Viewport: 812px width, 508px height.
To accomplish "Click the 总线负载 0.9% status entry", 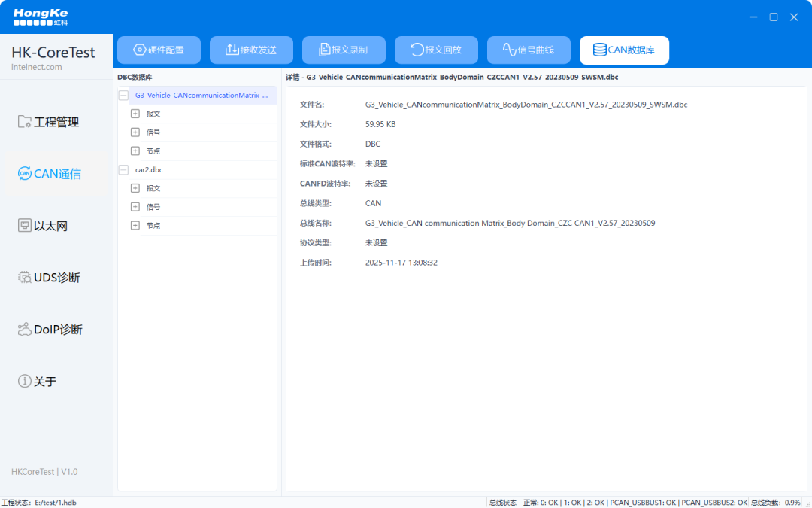I will (x=775, y=503).
